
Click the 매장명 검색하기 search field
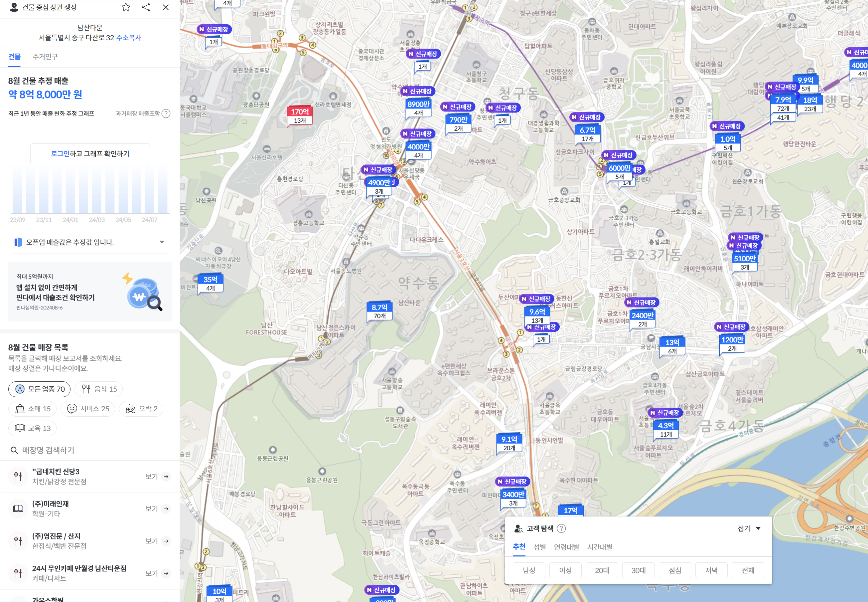pyautogui.click(x=90, y=450)
